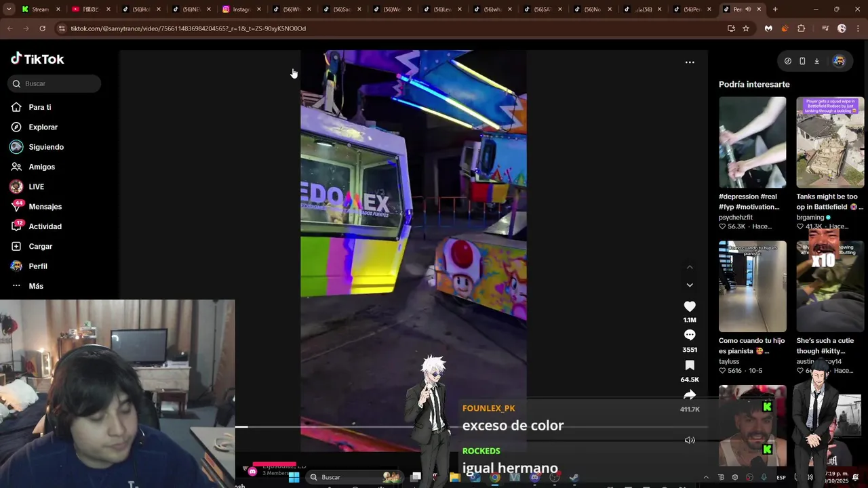Image resolution: width=868 pixels, height=488 pixels.
Task: Seek on the video progress bar
Action: pyautogui.click(x=471, y=427)
